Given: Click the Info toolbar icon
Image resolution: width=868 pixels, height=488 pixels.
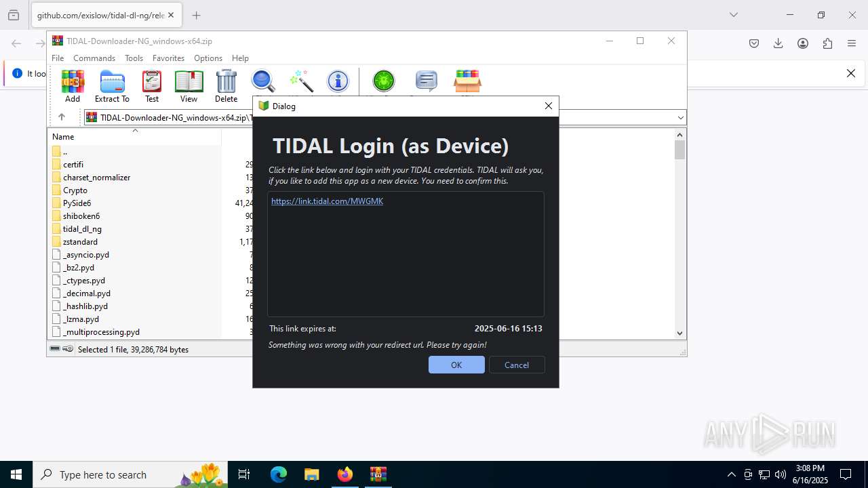Looking at the screenshot, I should click(338, 81).
